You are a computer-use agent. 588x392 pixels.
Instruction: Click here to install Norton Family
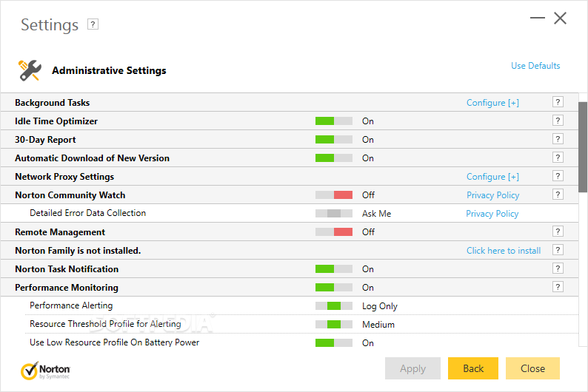tap(504, 251)
